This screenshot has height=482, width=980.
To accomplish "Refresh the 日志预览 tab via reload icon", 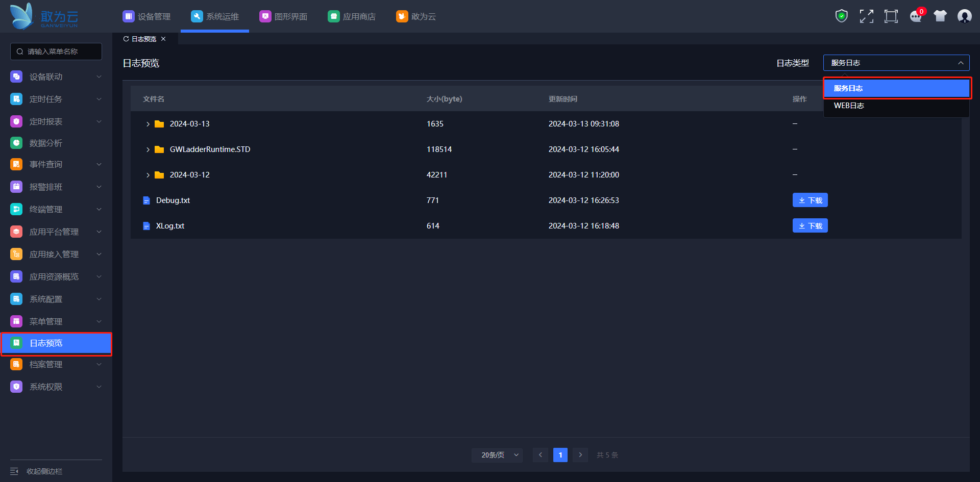I will pyautogui.click(x=126, y=39).
